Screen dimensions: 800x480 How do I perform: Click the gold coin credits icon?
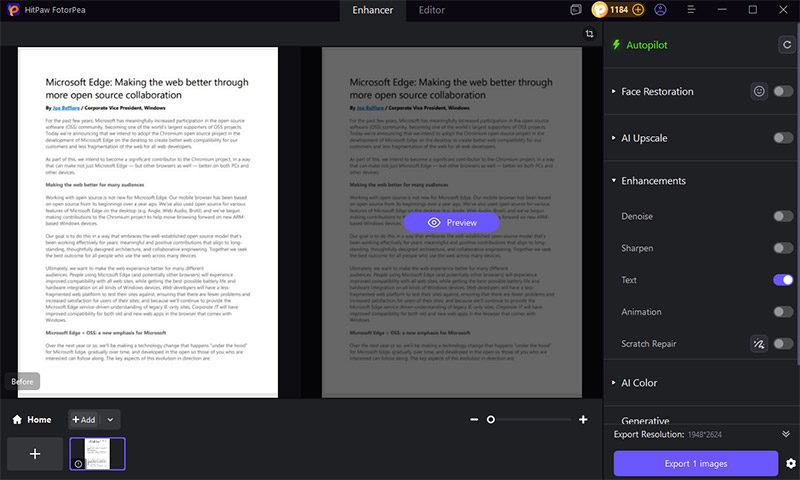(x=600, y=10)
